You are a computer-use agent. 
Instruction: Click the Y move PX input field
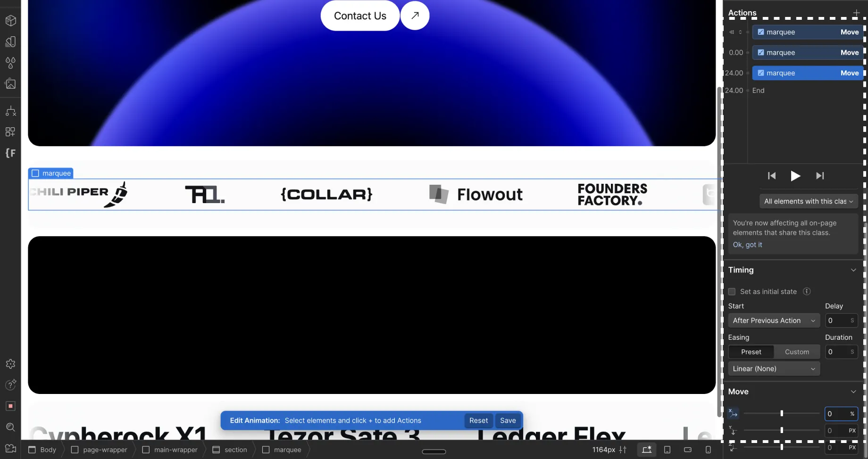(841, 431)
